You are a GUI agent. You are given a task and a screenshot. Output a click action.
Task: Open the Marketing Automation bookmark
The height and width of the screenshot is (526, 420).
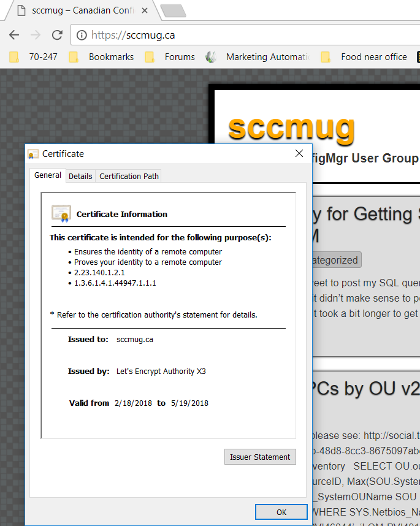(x=258, y=57)
